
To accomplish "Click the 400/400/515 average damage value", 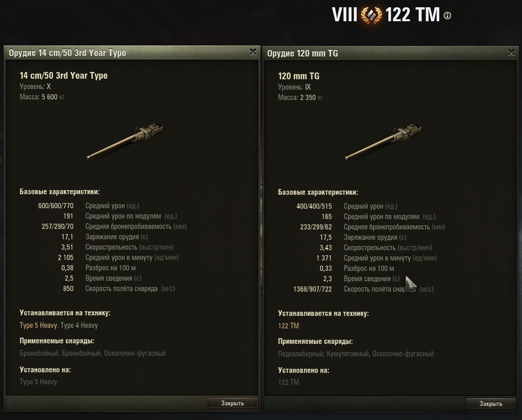I will tap(314, 206).
